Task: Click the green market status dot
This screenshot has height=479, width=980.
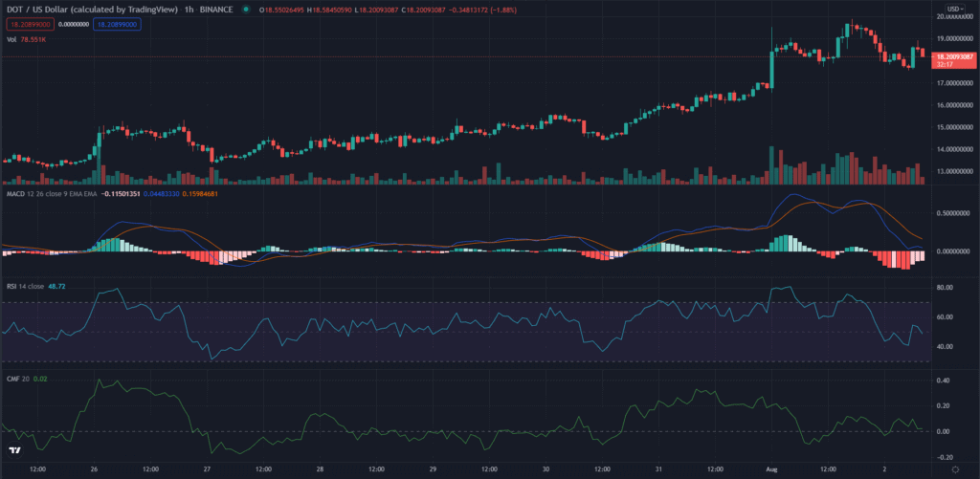Action: coord(247,9)
